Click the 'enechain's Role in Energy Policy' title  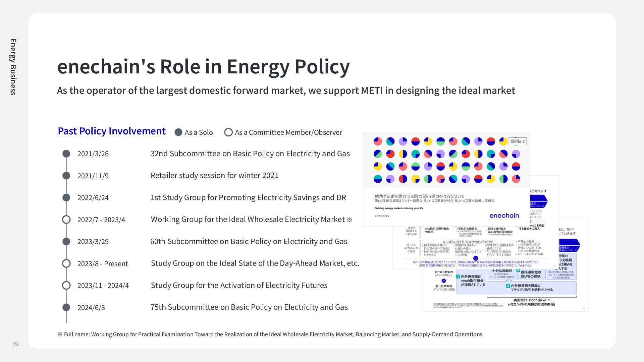[x=203, y=66]
